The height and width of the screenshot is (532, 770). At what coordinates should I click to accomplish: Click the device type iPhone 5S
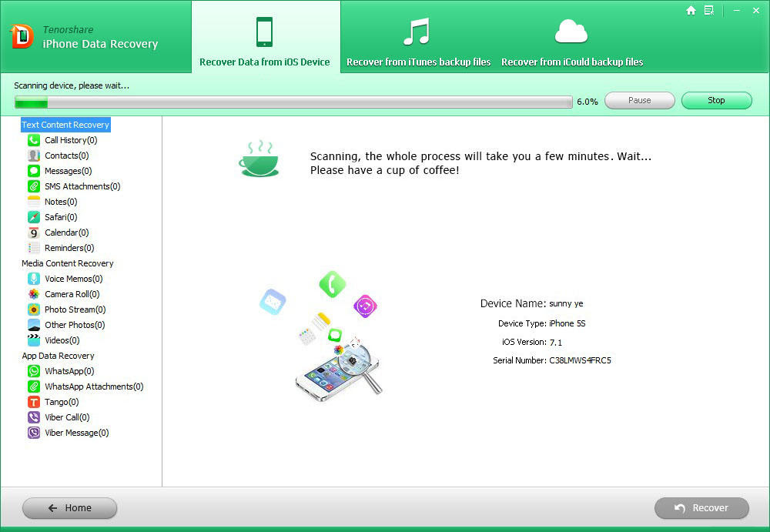[567, 323]
